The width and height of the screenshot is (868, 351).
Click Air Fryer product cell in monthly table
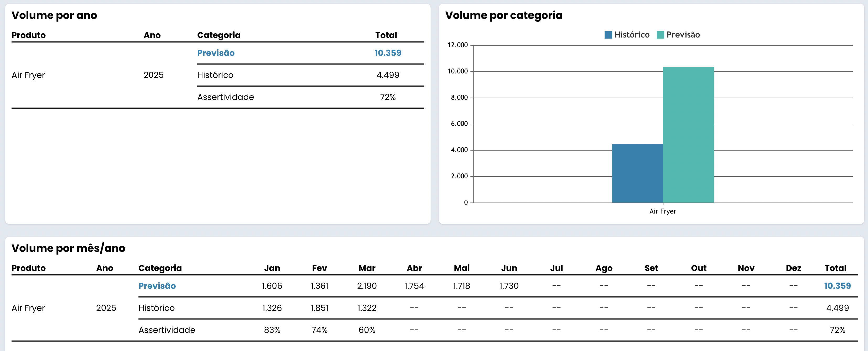point(28,308)
